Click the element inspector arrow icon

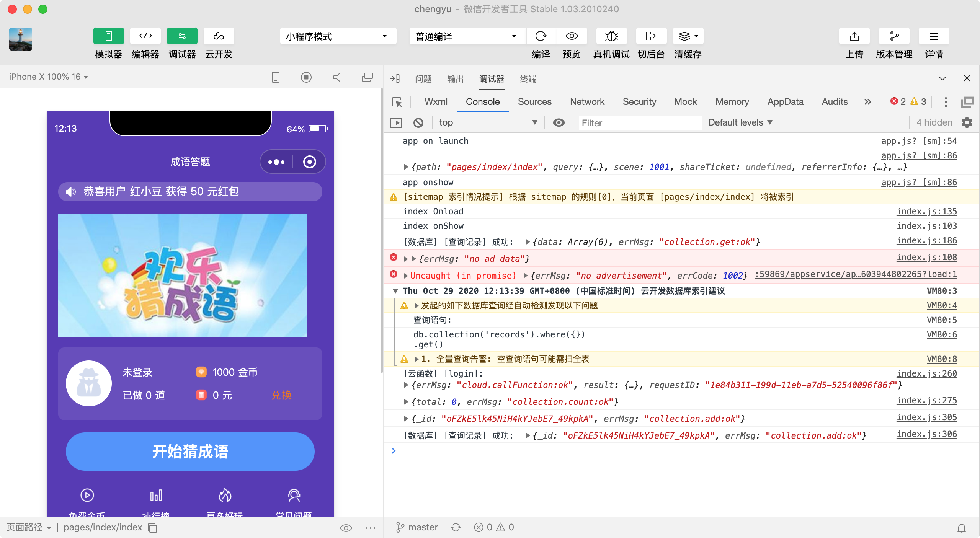397,102
